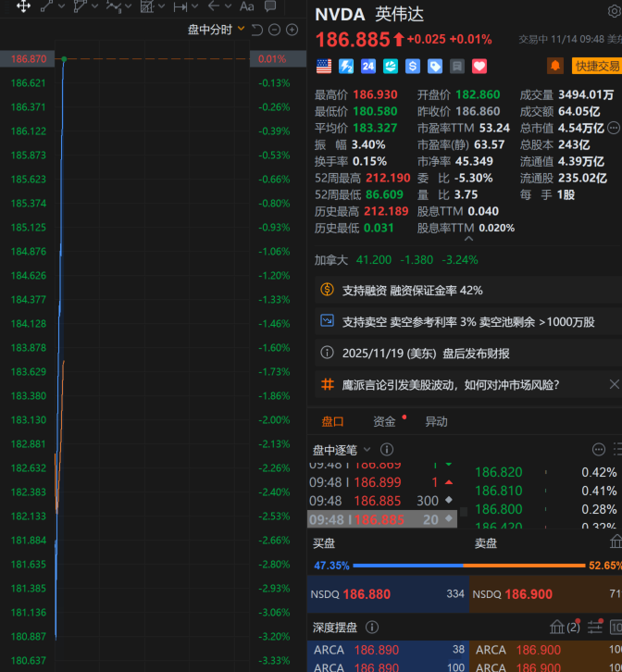The image size is (622, 672).
Task: Expand the trend line tool options arrow
Action: point(61,6)
